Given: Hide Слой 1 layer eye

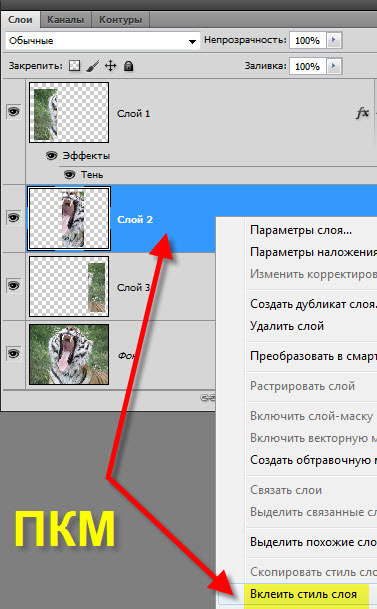Looking at the screenshot, I should tap(14, 112).
